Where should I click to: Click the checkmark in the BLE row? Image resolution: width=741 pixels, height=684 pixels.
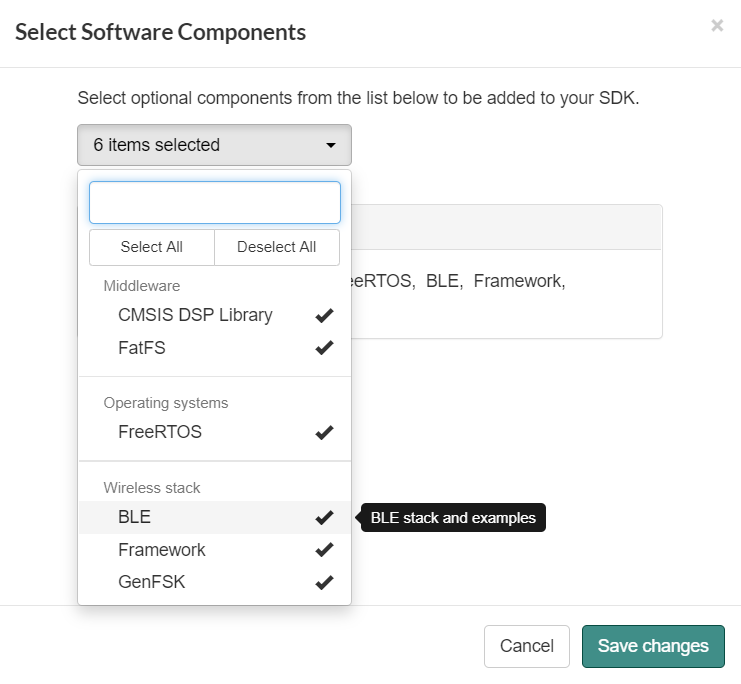[x=324, y=518]
